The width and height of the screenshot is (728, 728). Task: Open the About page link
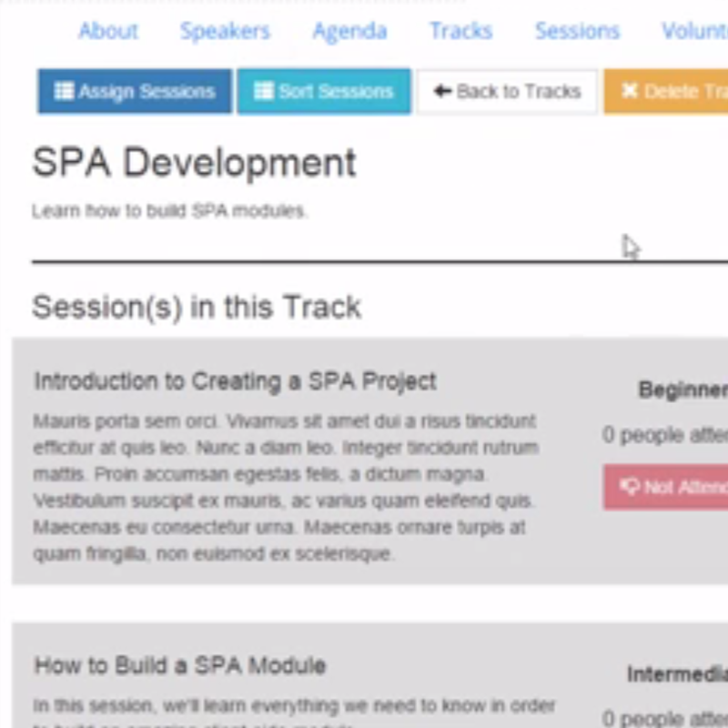(x=107, y=31)
